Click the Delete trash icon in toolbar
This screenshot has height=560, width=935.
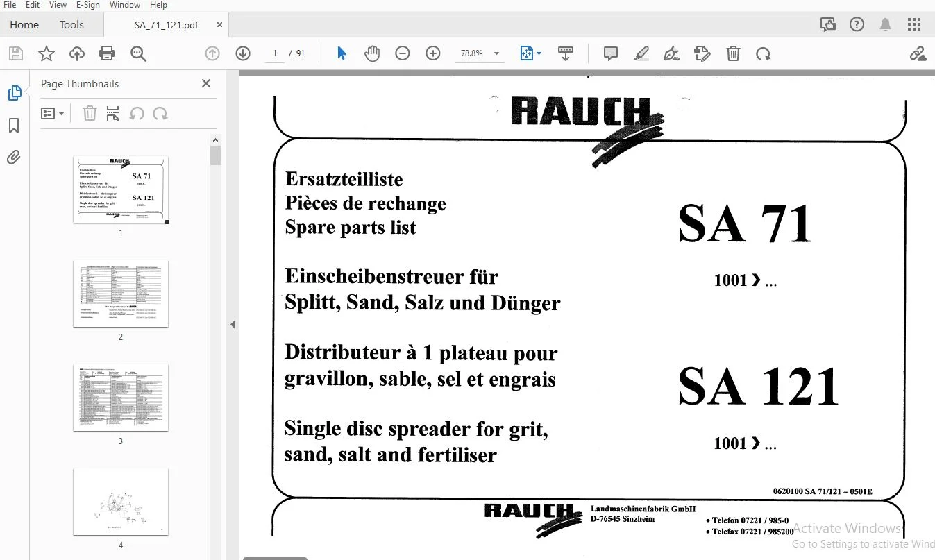[x=733, y=53]
